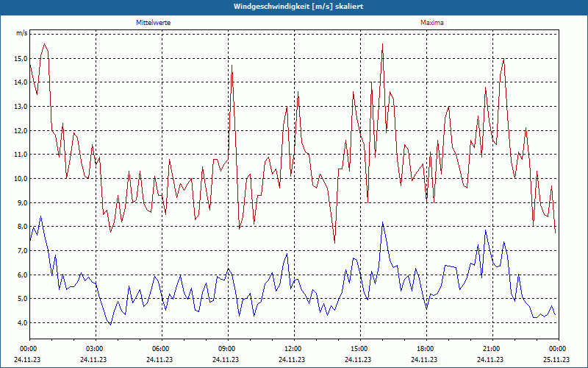Viewport: 588px width, 368px height.
Task: Select the blue 'Mittelwerte' legend label
Action: tap(154, 23)
